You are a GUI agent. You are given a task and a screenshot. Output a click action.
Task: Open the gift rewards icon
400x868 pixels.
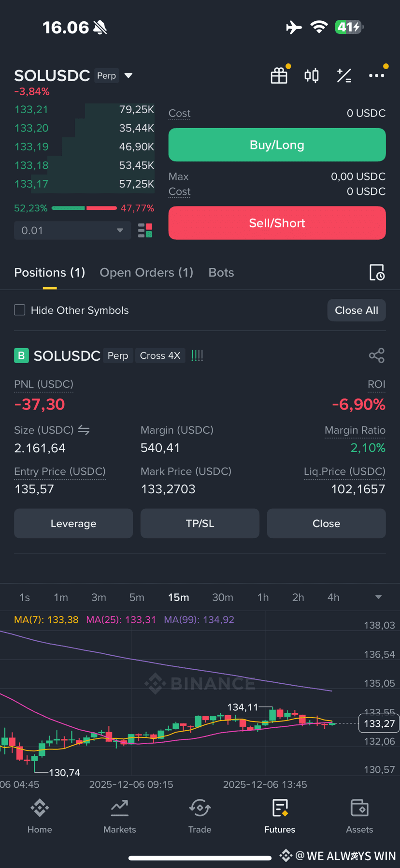tap(279, 75)
